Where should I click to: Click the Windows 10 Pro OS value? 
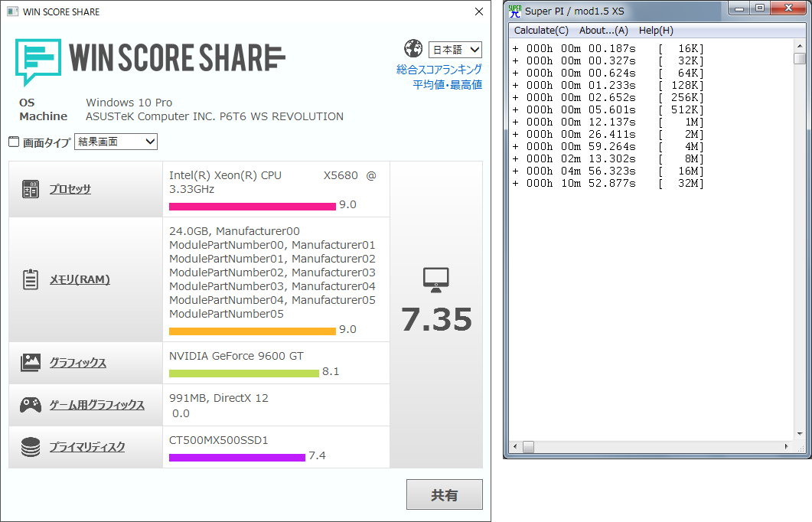tap(129, 103)
